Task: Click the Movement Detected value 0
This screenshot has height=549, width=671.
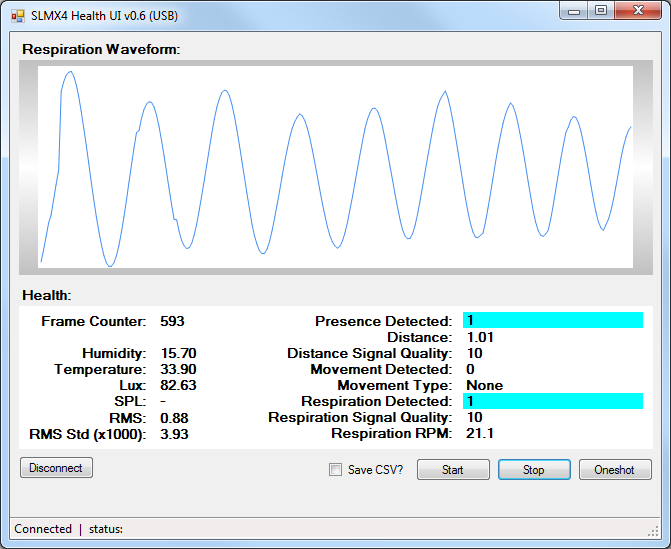Action: pos(470,369)
